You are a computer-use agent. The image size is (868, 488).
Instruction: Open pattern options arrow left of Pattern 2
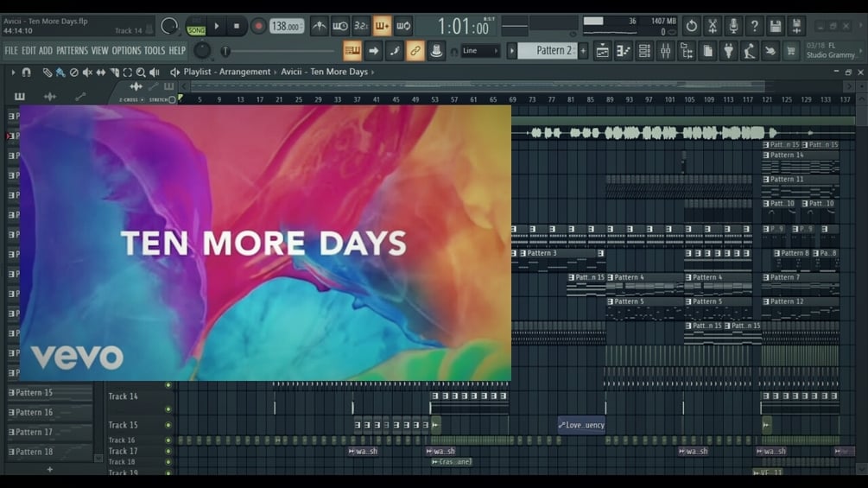511,51
